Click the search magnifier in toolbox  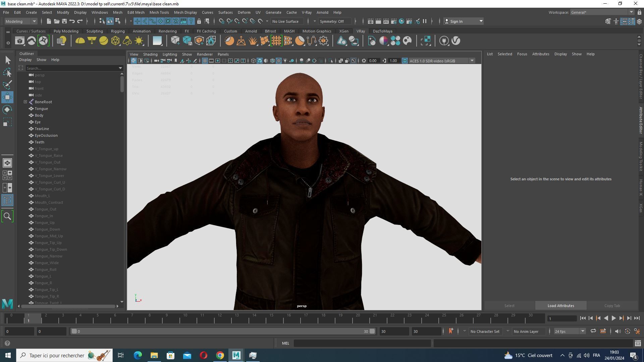point(7,216)
